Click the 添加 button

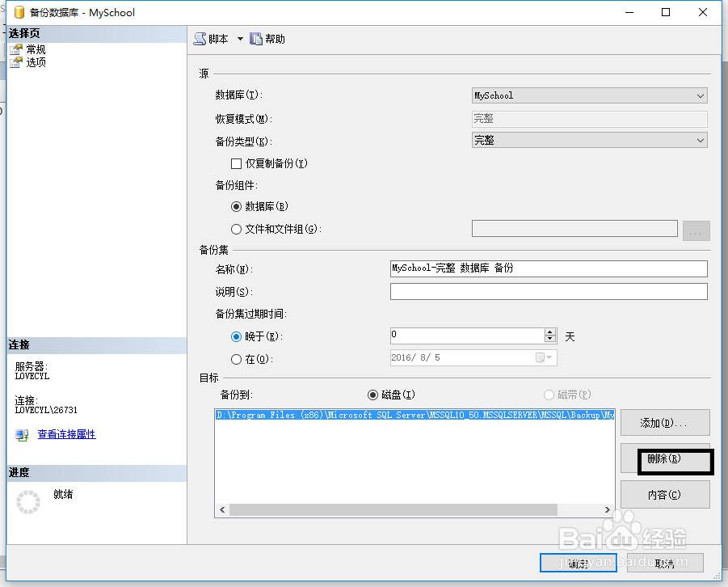pos(665,421)
